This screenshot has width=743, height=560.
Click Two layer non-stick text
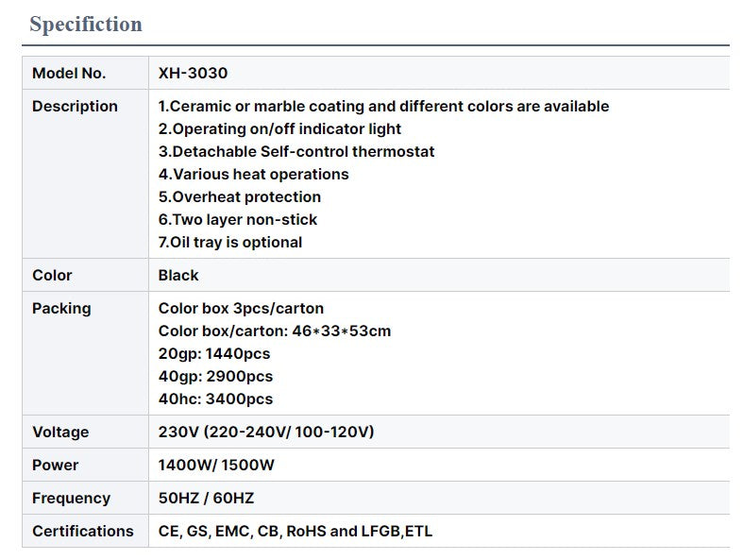(237, 220)
